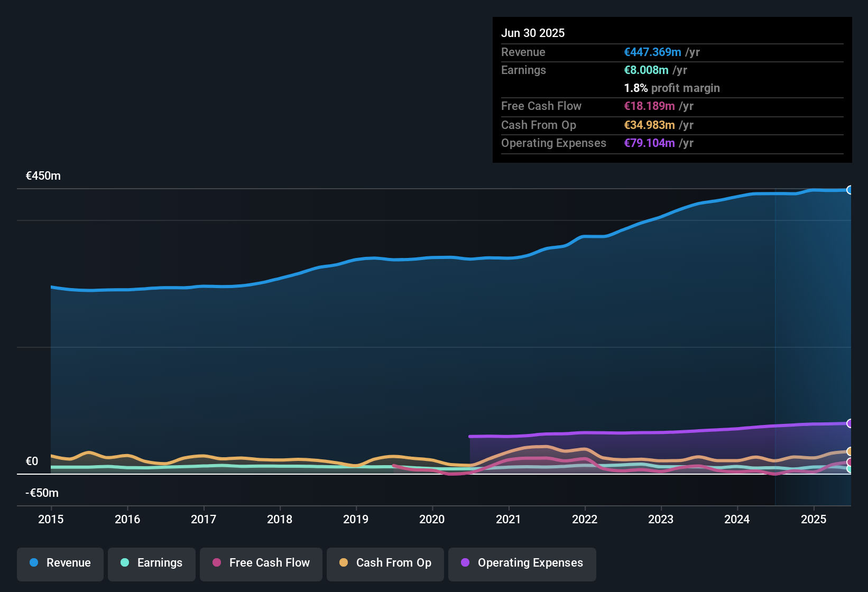Viewport: 868px width, 592px height.
Task: Click the pink Free Cash Flow legend dot
Action: 217,562
